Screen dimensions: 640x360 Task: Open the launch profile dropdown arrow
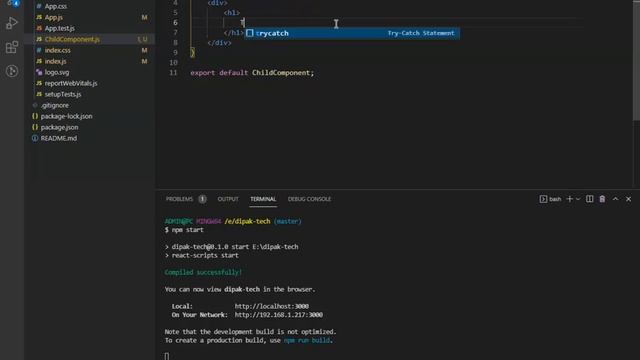coord(578,199)
